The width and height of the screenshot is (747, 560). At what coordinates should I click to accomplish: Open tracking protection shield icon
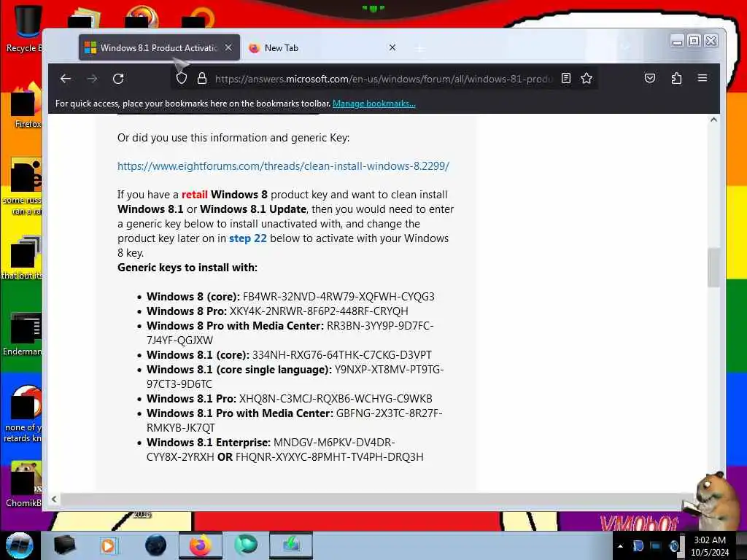click(x=182, y=79)
